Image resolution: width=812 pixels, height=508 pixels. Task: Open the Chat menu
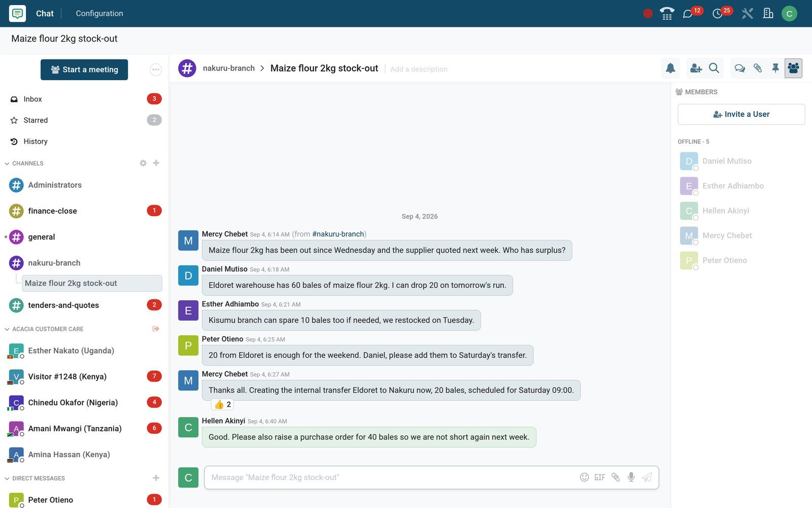tap(45, 14)
